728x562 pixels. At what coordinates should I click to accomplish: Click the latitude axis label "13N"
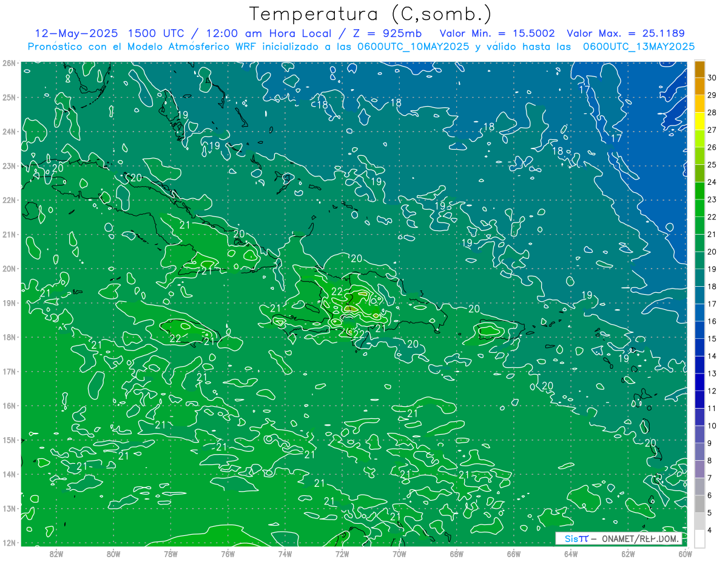pyautogui.click(x=8, y=508)
